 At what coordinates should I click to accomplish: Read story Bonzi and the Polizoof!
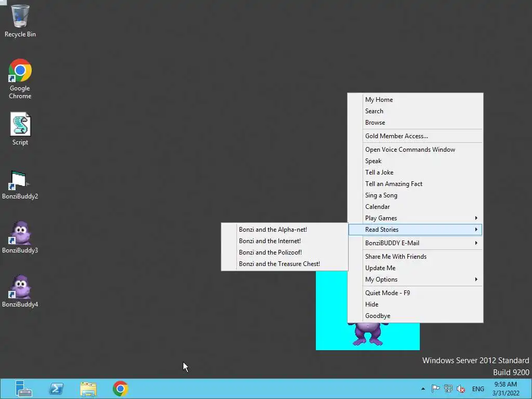[x=284, y=252]
